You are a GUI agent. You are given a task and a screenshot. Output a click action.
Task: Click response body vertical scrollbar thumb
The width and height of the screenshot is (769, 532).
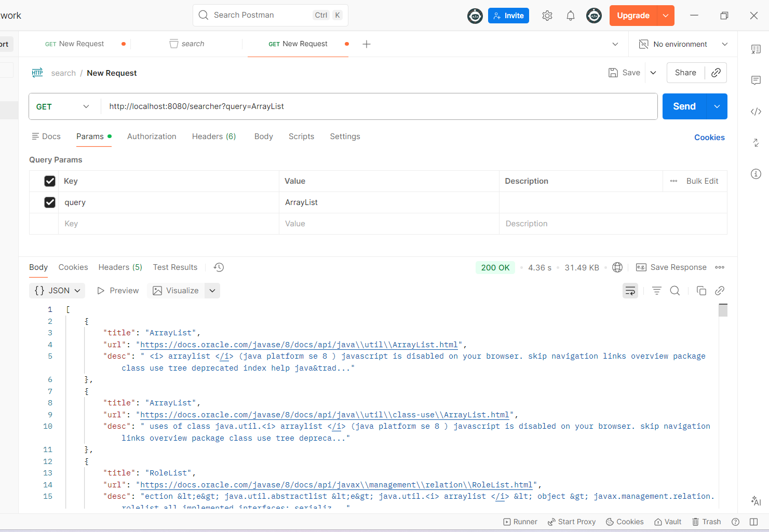click(723, 310)
